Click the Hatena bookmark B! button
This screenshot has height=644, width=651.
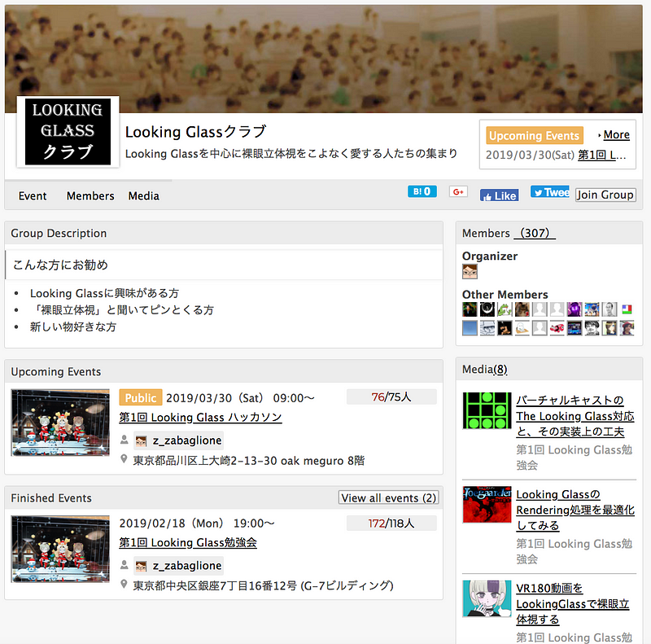[422, 191]
